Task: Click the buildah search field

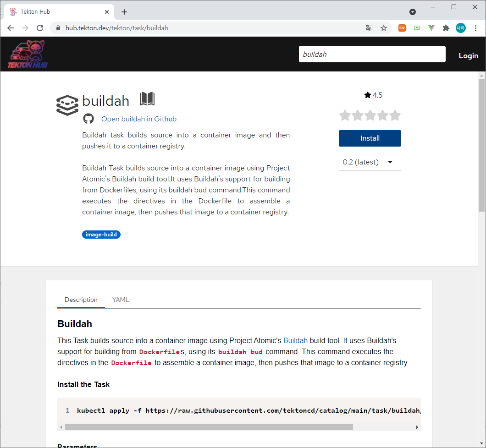Action: [372, 54]
